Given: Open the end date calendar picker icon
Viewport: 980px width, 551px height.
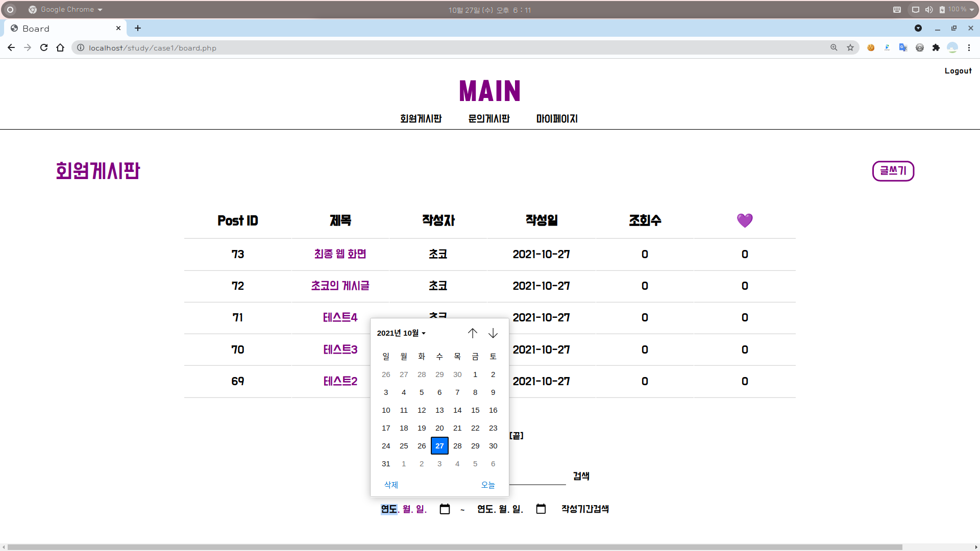Looking at the screenshot, I should [x=541, y=509].
